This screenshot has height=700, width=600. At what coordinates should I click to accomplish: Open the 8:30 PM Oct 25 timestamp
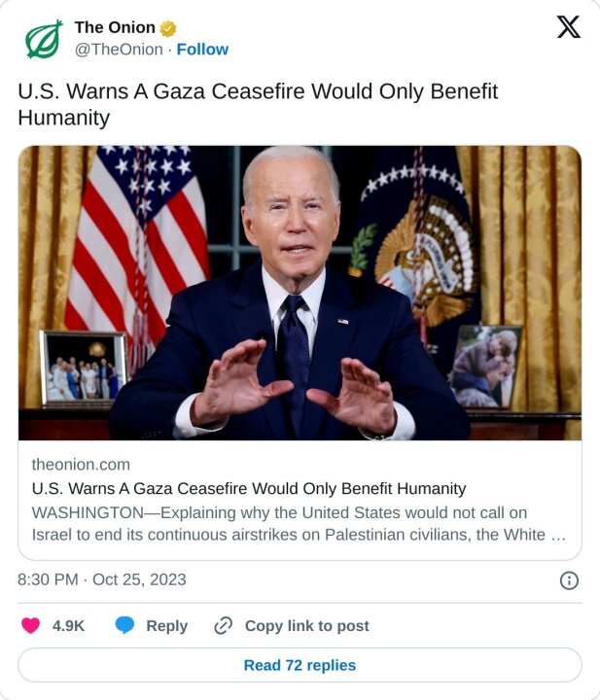[x=102, y=579]
